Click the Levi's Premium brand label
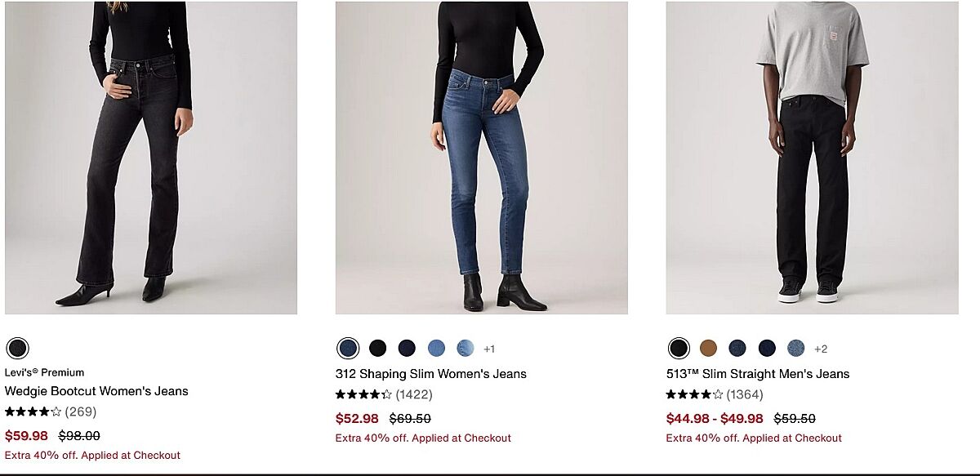 click(x=44, y=372)
